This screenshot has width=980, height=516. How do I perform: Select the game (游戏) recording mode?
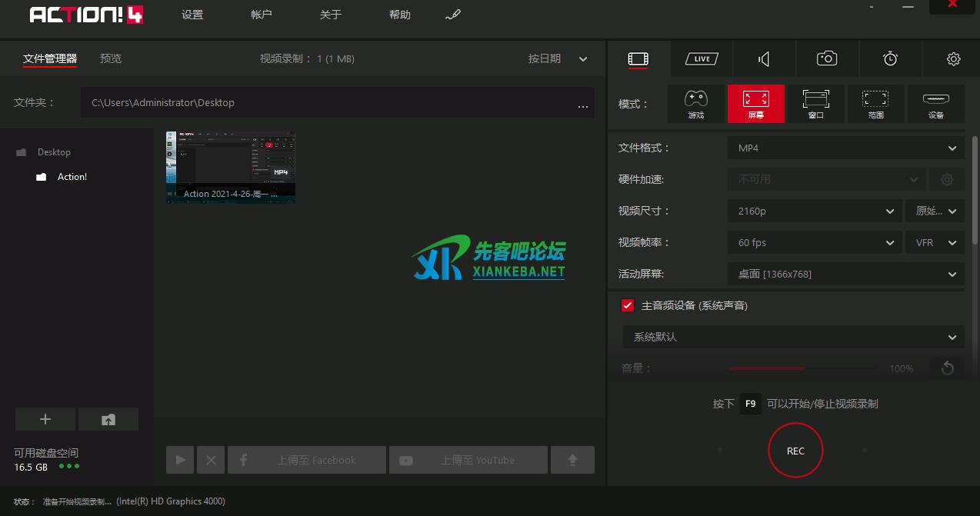coord(696,104)
